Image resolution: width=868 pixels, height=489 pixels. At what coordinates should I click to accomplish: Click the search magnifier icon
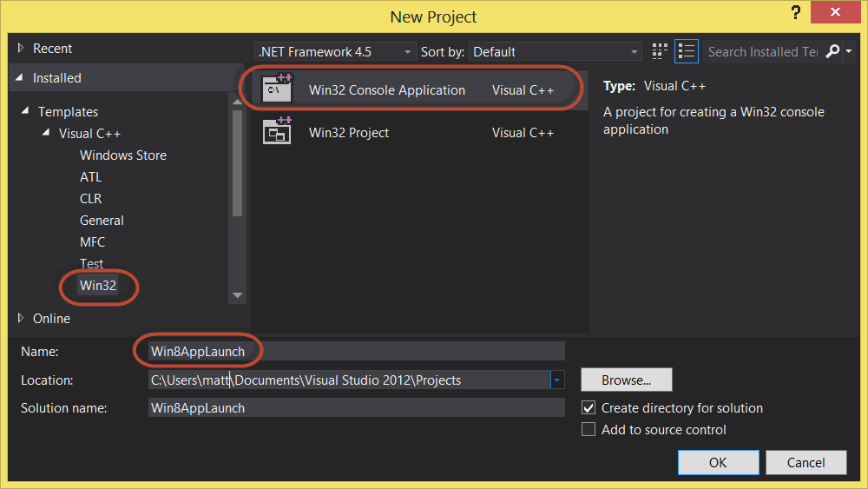click(x=832, y=51)
